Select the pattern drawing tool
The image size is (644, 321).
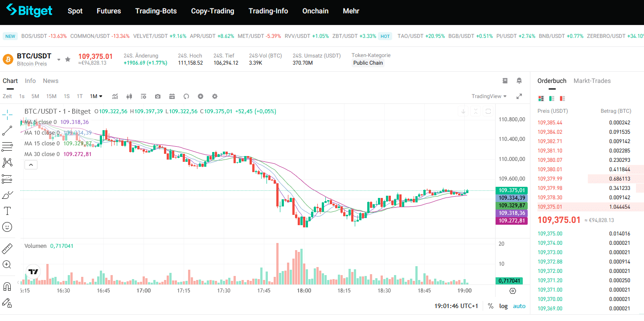pyautogui.click(x=7, y=162)
